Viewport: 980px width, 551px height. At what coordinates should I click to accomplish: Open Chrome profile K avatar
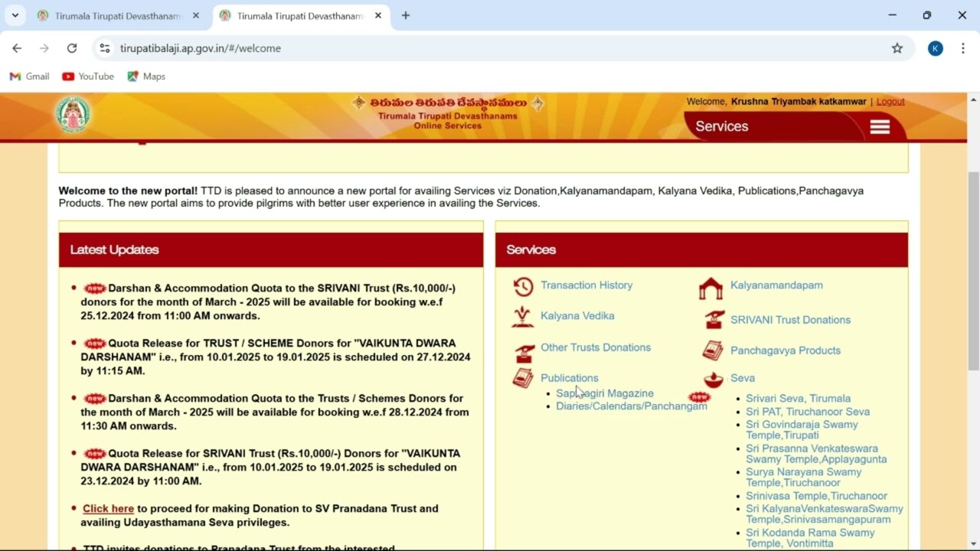[x=935, y=48]
